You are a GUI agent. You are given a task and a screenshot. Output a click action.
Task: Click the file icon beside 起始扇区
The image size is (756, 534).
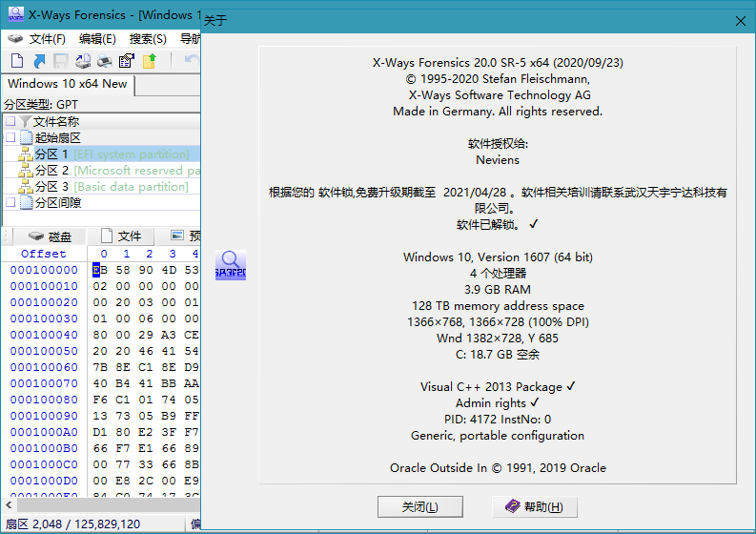coord(27,138)
